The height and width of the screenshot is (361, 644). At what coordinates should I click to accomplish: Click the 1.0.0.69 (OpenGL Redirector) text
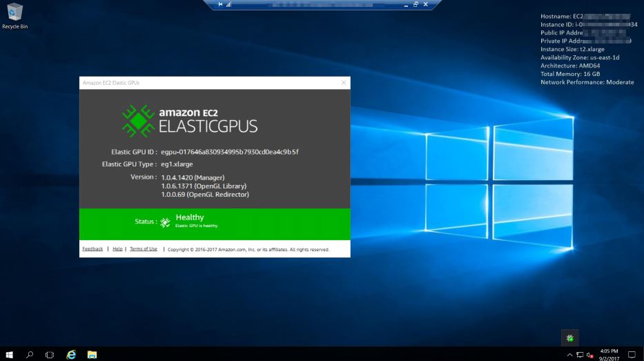pos(205,194)
